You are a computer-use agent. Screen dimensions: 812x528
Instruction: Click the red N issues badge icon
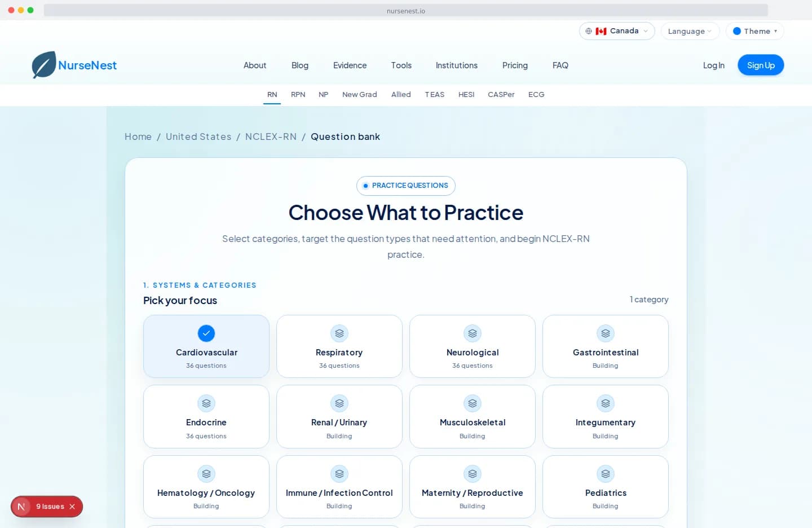coord(21,507)
